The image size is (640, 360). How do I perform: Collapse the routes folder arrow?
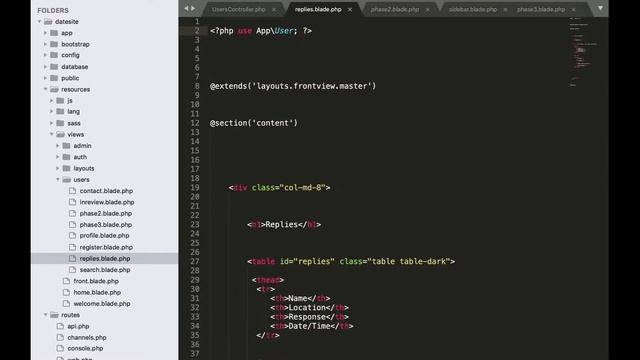tap(45, 315)
